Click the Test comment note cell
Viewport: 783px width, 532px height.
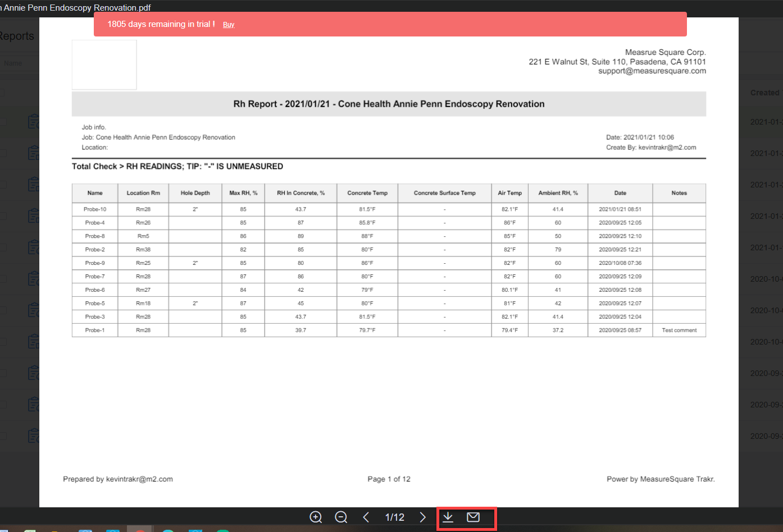click(679, 331)
